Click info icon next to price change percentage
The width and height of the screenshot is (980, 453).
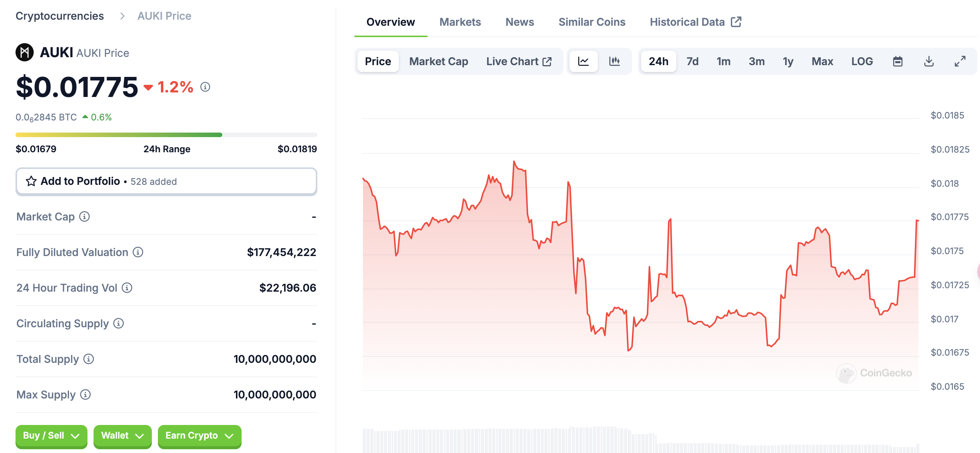click(x=205, y=87)
